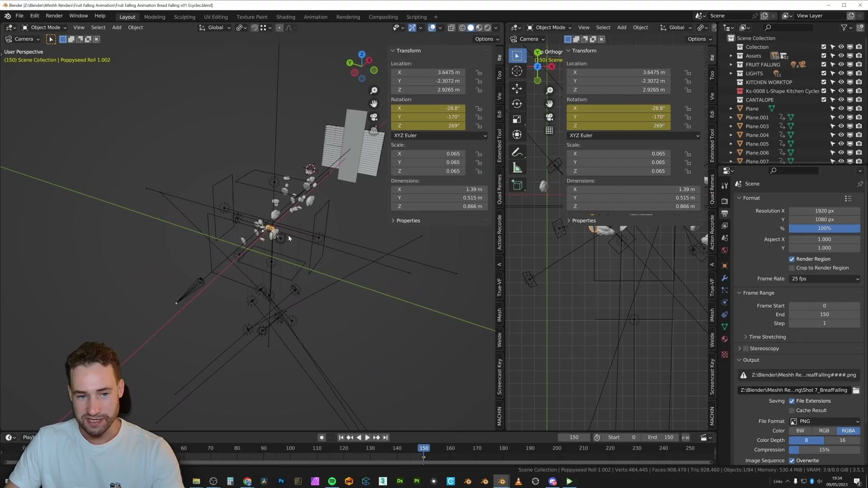Screen dimensions: 868x488
Task: Jump to the first frame
Action: pos(341,437)
